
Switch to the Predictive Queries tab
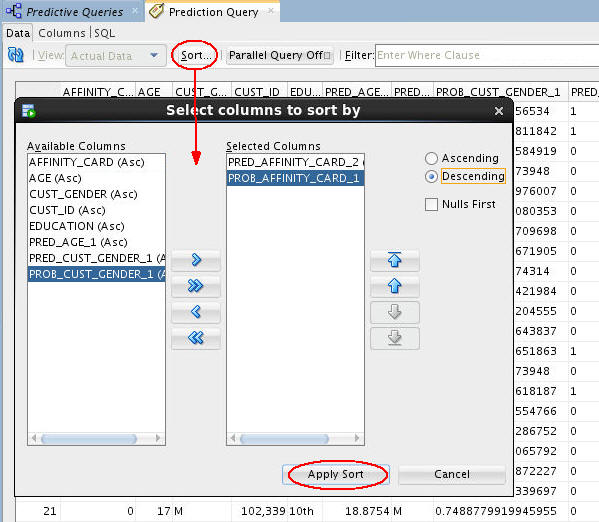(74, 12)
